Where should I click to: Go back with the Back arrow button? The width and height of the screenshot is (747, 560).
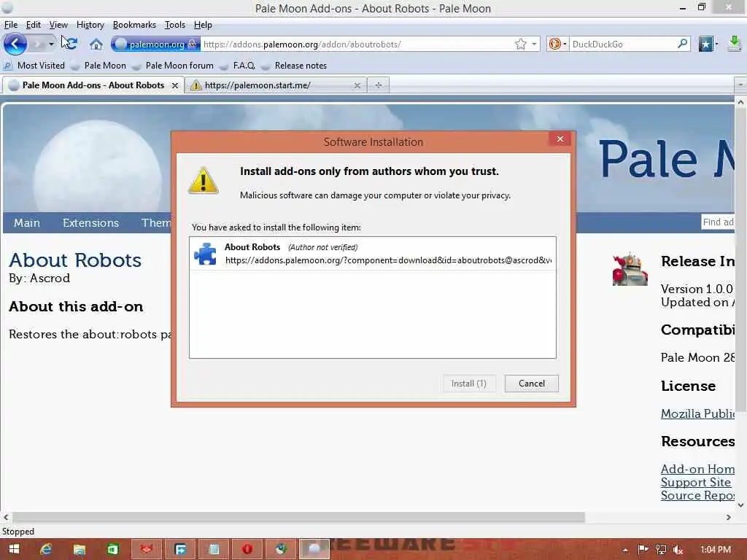click(15, 44)
